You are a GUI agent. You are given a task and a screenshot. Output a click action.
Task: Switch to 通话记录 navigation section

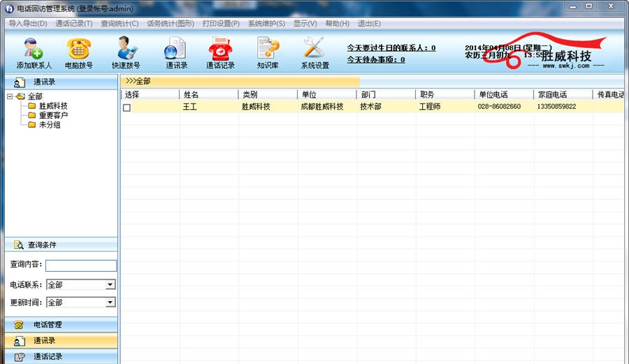tap(61, 357)
